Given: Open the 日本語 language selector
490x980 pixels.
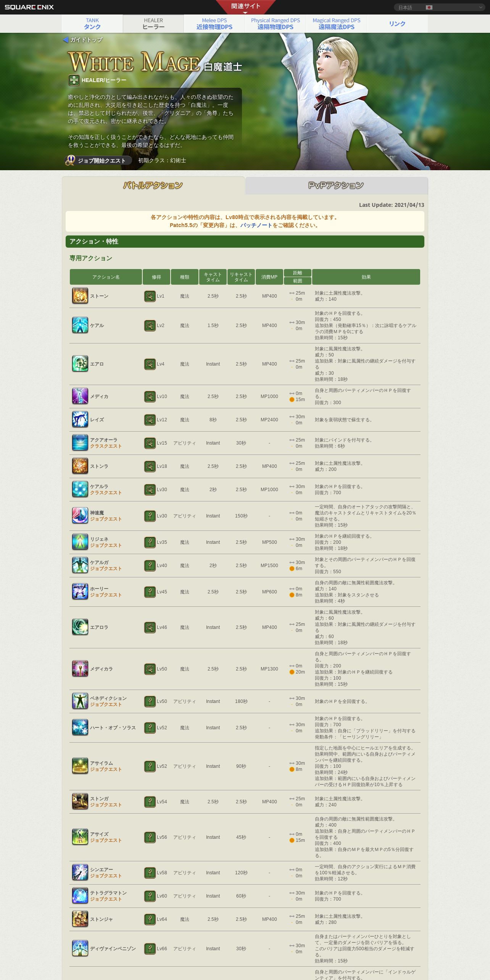Looking at the screenshot, I should 439,7.
